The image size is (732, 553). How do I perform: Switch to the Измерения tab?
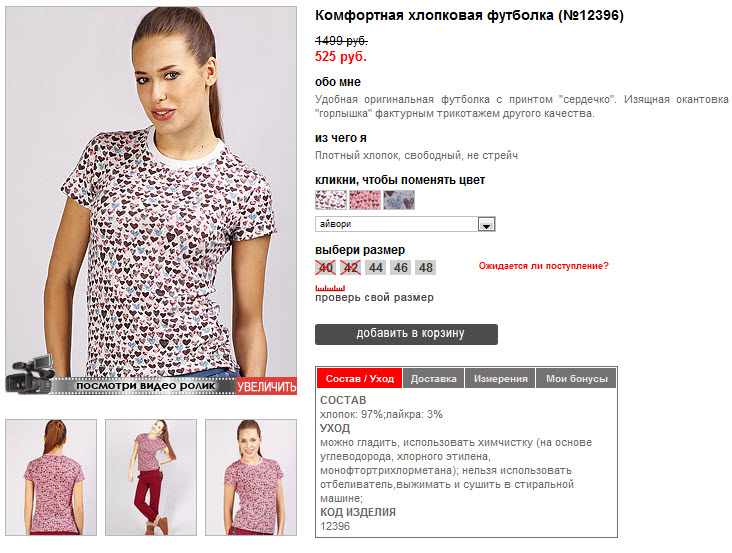coord(500,378)
